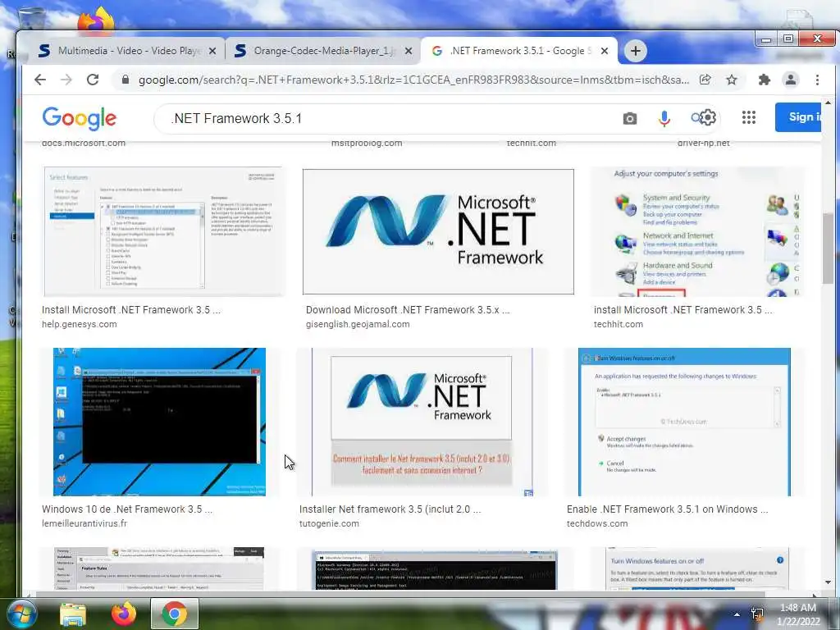Image resolution: width=840 pixels, height=630 pixels.
Task: Open the bottom-row command prompt thumbnail
Action: (435, 569)
